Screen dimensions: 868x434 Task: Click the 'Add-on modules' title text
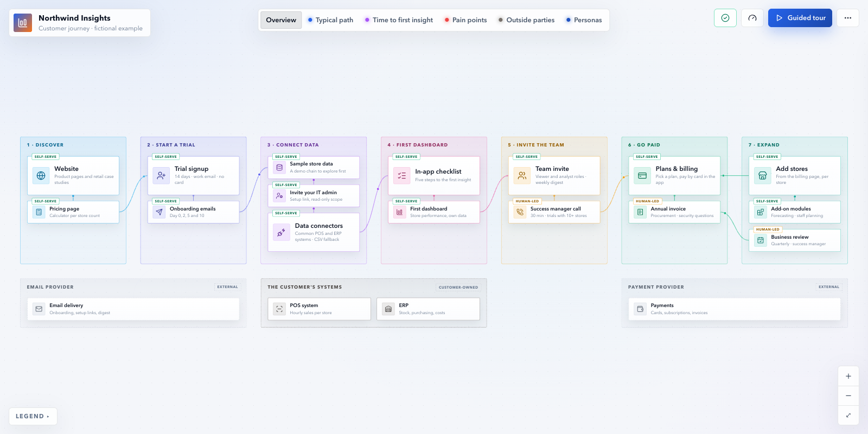pos(791,209)
